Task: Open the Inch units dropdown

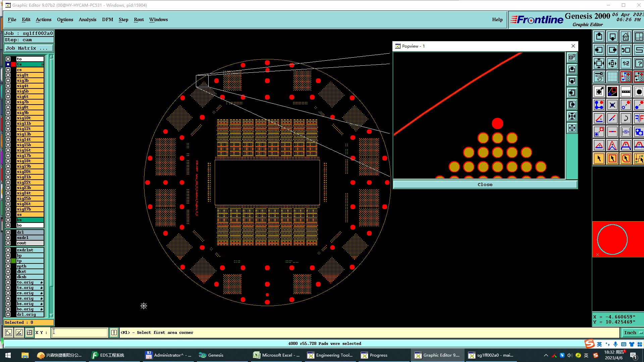Action: click(633, 333)
